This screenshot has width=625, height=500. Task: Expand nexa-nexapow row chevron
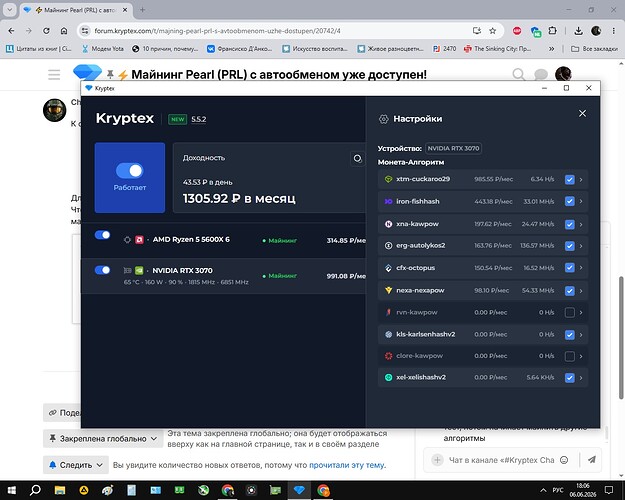[581, 291]
